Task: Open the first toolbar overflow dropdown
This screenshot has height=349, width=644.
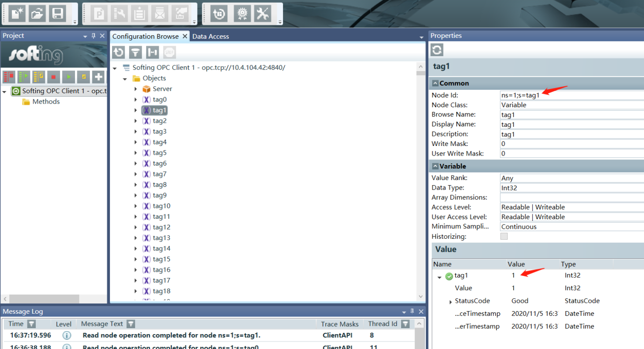Action: pos(75,22)
